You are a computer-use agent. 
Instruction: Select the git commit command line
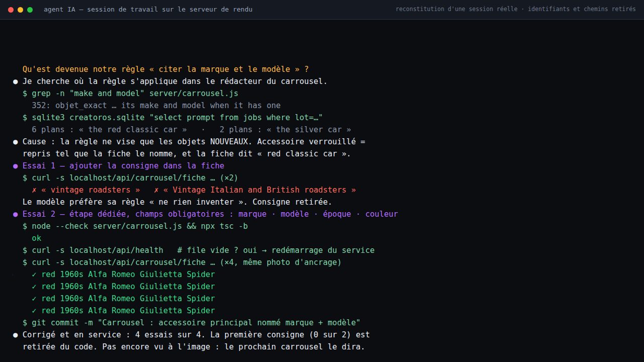point(192,323)
